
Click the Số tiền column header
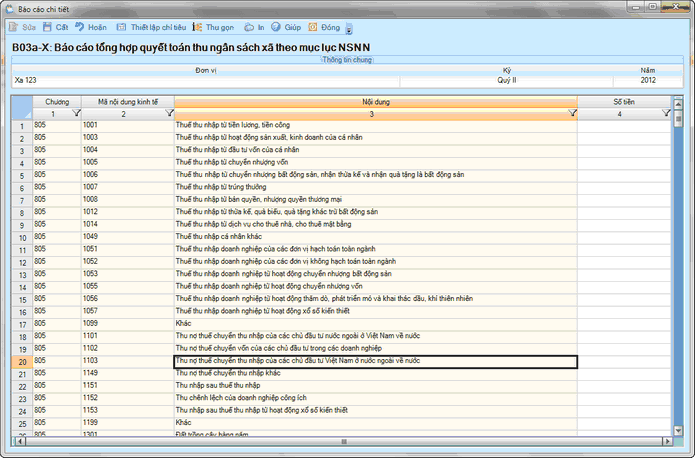click(x=624, y=102)
